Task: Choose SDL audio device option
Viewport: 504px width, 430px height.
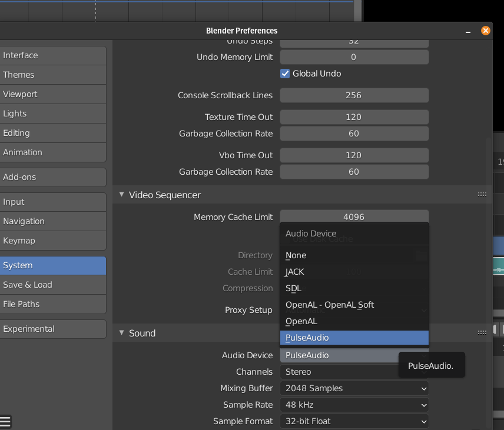Action: [x=354, y=288]
